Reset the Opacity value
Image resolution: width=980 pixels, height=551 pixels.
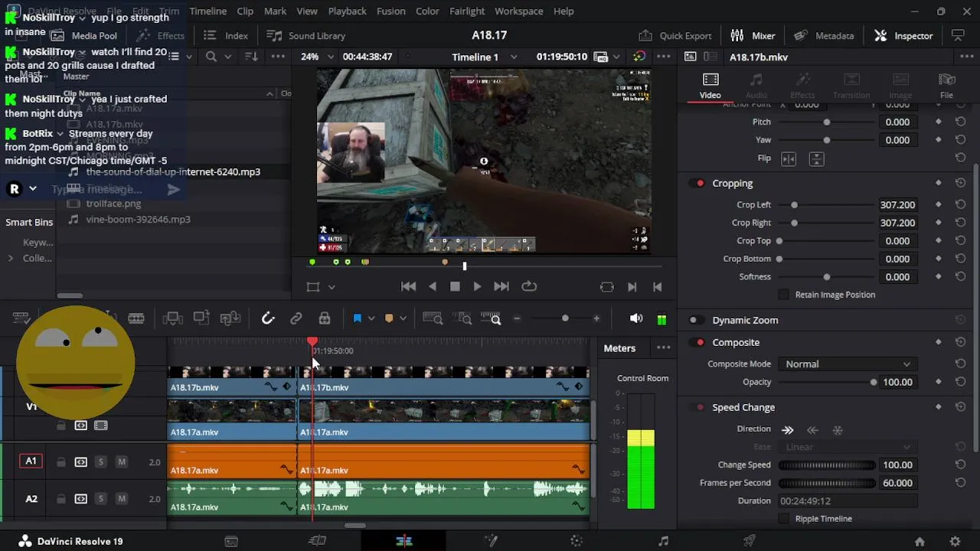(960, 382)
